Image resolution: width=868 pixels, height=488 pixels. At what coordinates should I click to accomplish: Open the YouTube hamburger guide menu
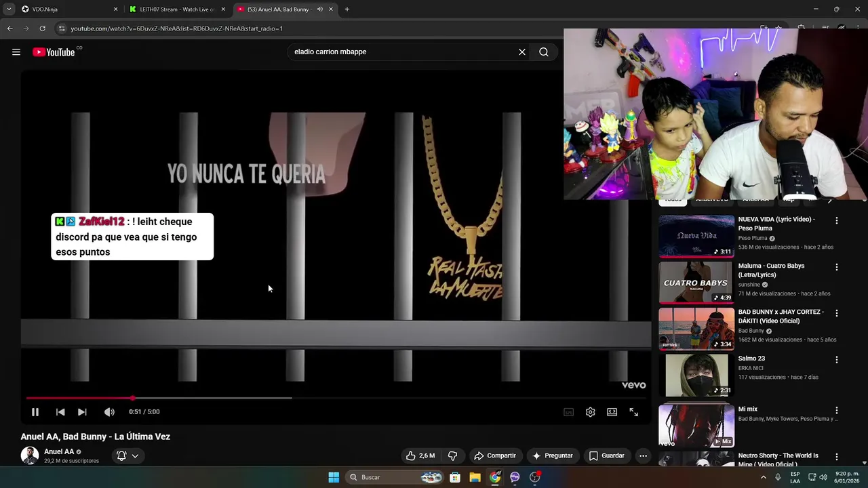coord(16,52)
